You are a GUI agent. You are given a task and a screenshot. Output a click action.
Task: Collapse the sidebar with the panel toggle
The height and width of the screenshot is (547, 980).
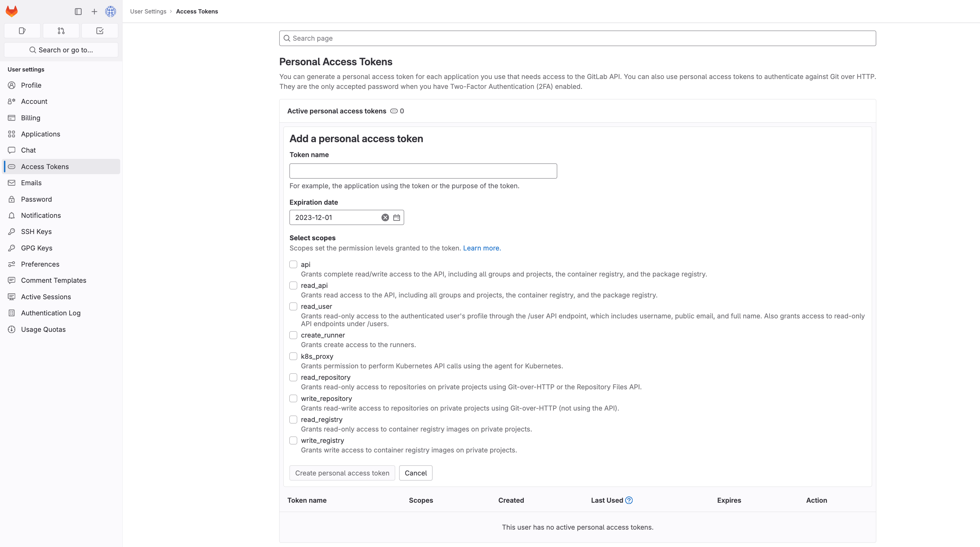78,11
